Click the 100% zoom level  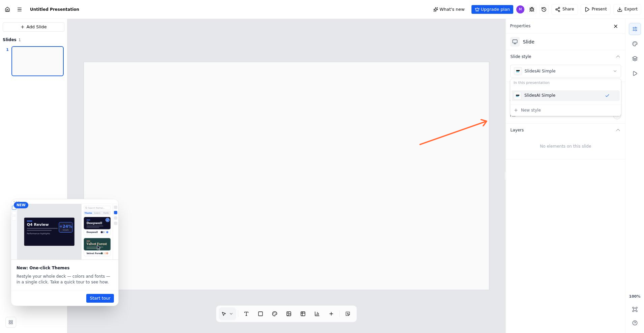click(635, 296)
